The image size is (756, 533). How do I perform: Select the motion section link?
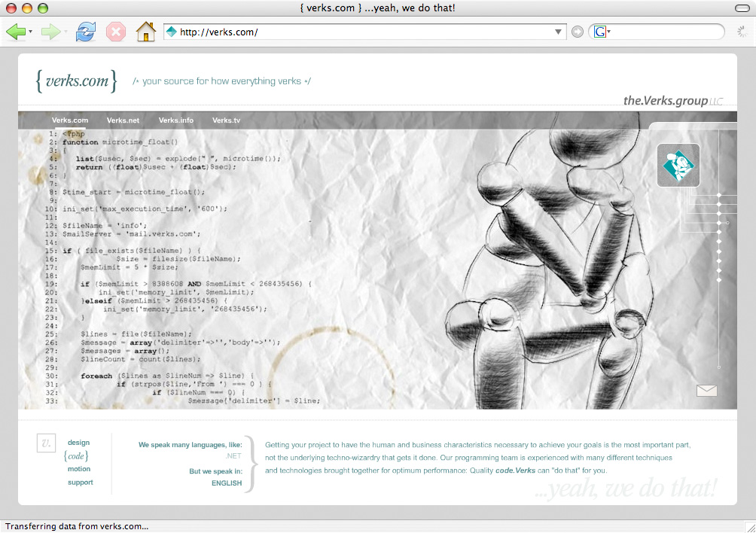(x=79, y=469)
